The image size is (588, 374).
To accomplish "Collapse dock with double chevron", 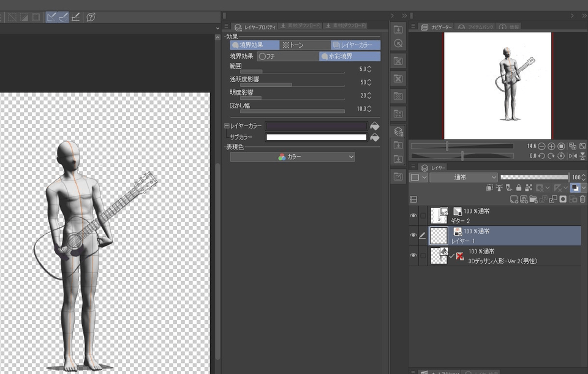I will click(404, 16).
